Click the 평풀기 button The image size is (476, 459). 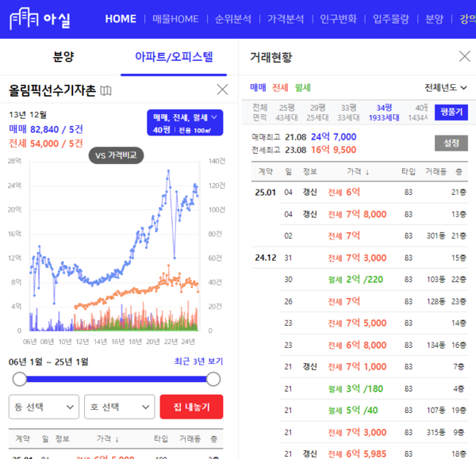click(x=451, y=113)
